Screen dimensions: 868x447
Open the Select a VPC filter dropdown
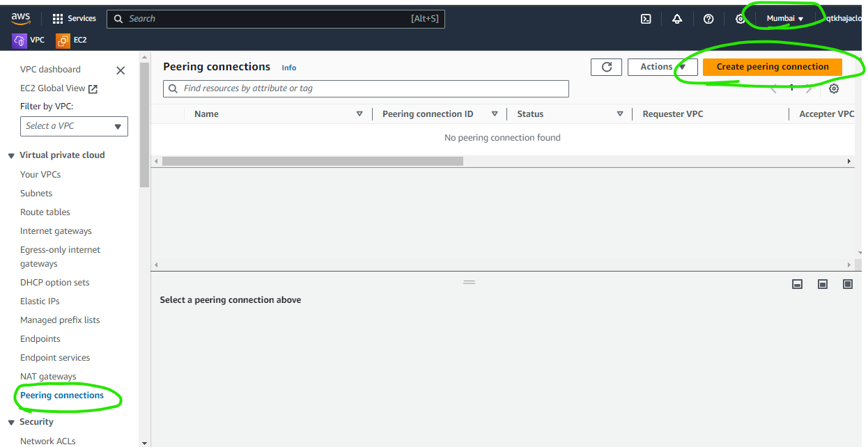[74, 126]
